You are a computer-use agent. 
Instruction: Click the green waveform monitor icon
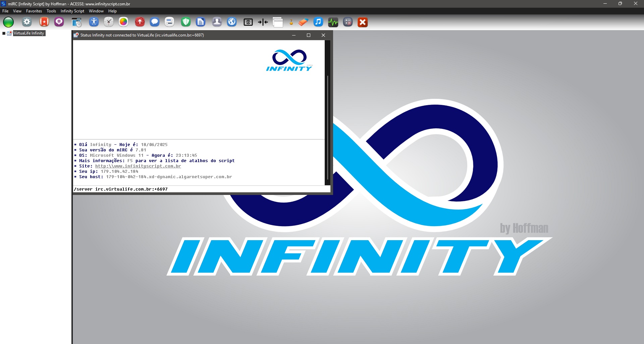(x=333, y=22)
